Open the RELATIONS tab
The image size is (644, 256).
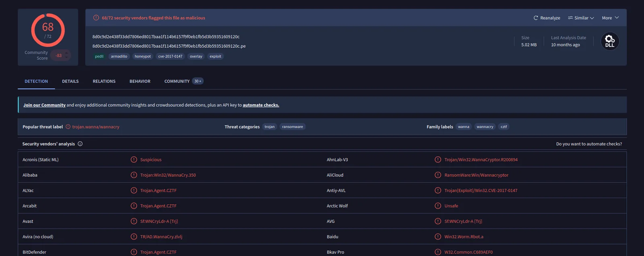[104, 81]
